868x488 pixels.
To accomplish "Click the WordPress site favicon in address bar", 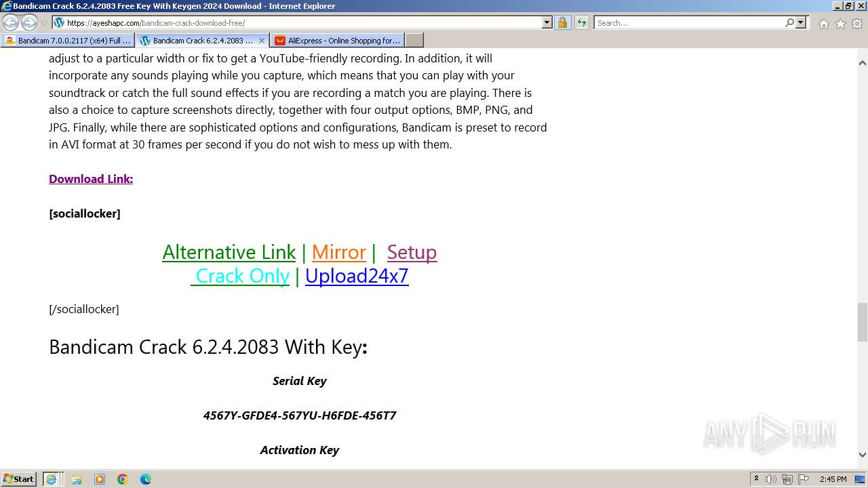I will (x=59, y=22).
